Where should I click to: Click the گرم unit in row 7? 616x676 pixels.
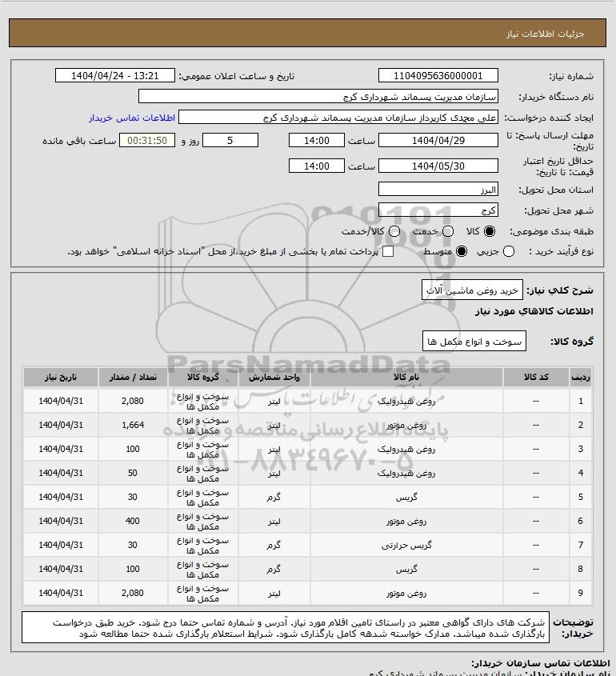coord(274,546)
